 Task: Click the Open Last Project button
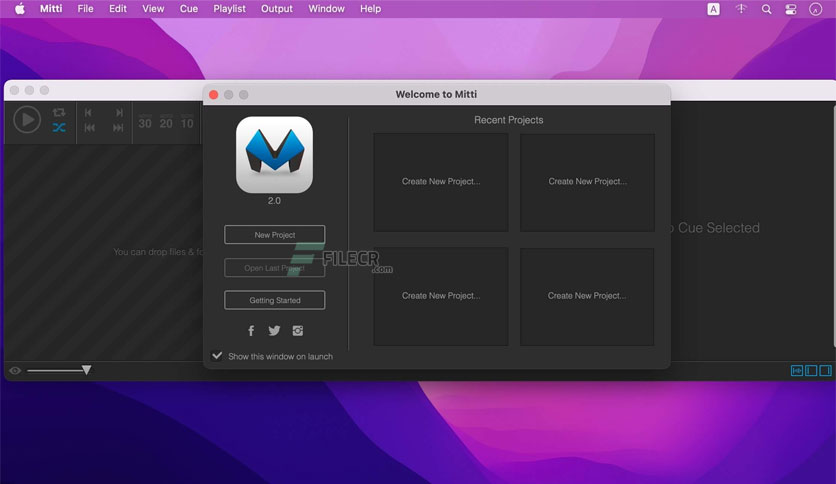(275, 268)
